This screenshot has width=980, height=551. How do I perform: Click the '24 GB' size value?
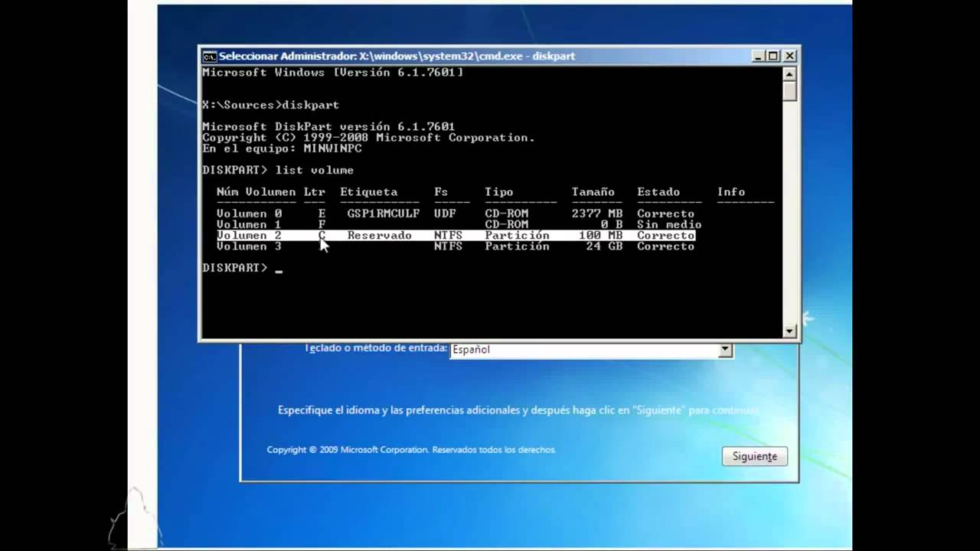605,246
